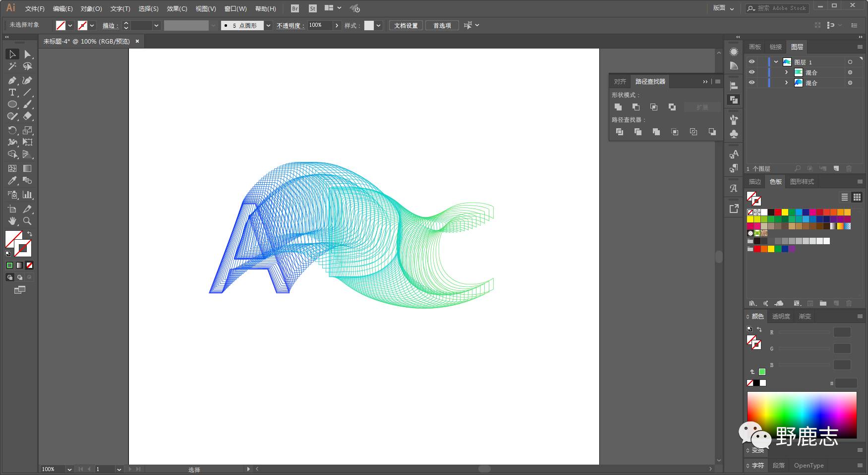The image size is (868, 475).
Task: Click the 首选项 button
Action: tap(442, 25)
